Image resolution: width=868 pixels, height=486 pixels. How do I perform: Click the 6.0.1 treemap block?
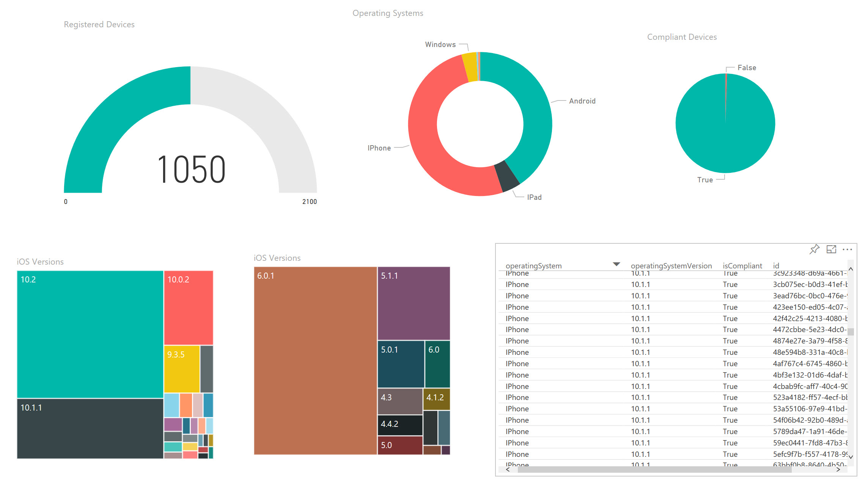point(315,360)
